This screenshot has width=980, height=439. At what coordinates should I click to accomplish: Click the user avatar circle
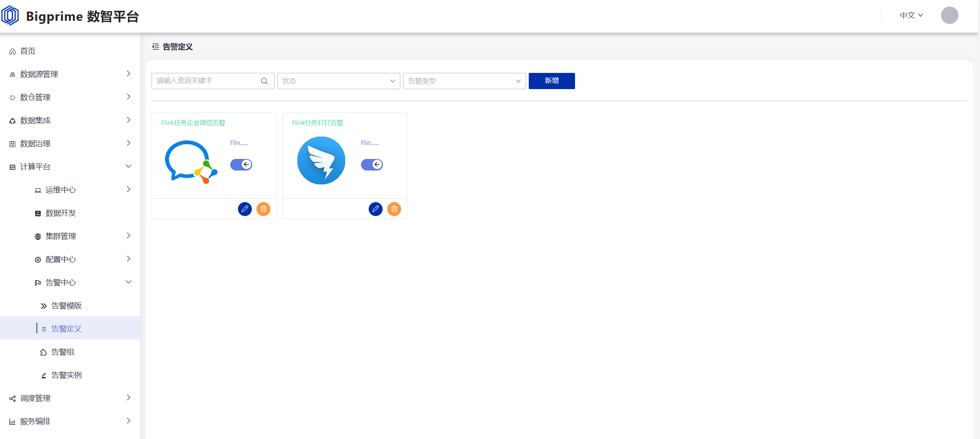(950, 15)
